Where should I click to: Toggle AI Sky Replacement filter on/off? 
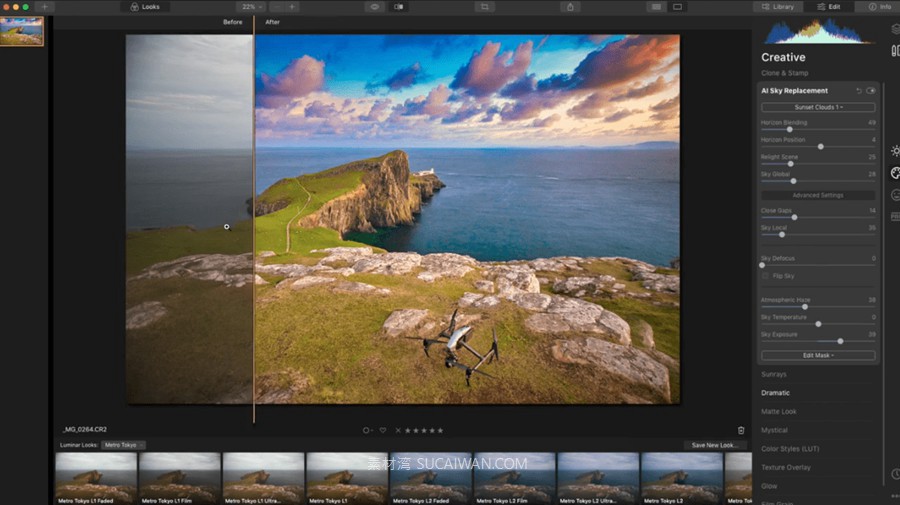[x=871, y=91]
